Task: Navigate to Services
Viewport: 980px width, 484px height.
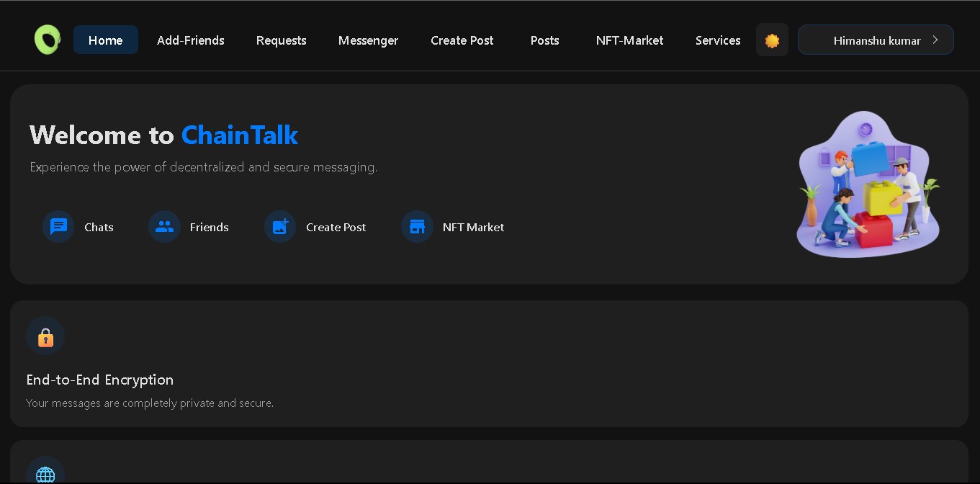Action: pyautogui.click(x=718, y=40)
